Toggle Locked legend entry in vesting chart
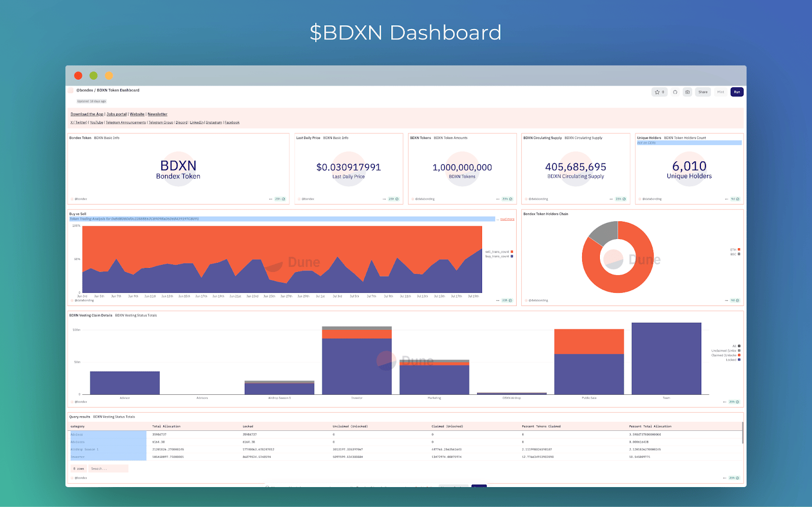The image size is (812, 507). point(733,360)
